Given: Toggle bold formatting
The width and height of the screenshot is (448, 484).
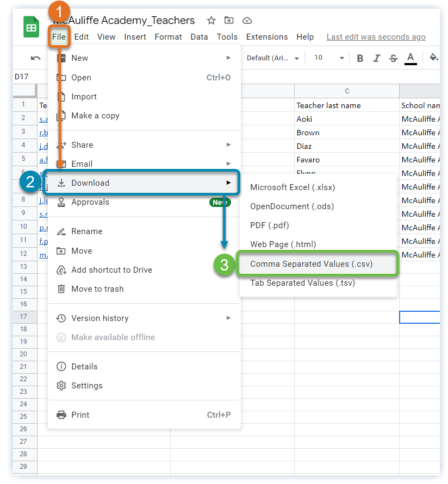Looking at the screenshot, I should click(360, 58).
